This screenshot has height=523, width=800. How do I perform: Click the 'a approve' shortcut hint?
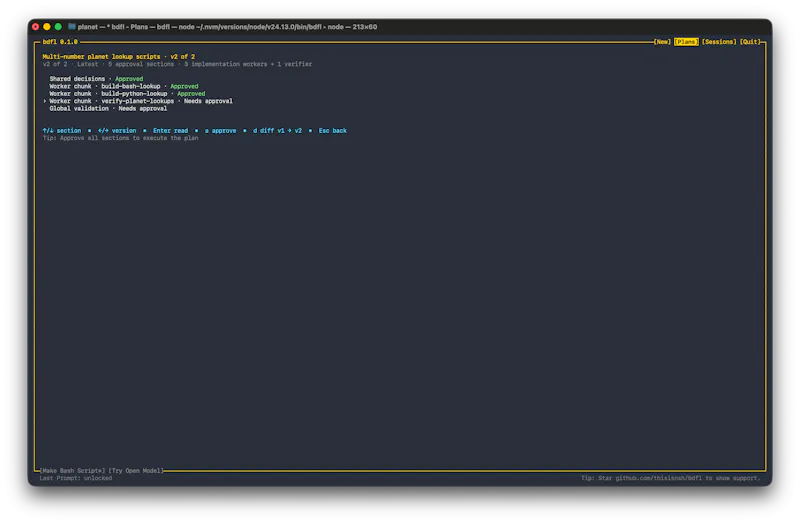coord(220,131)
